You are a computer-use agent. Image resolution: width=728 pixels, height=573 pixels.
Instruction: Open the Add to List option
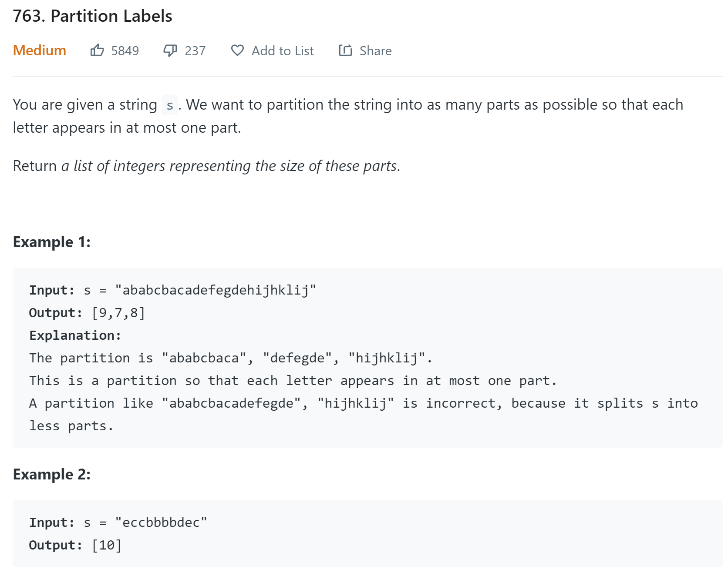tap(282, 51)
